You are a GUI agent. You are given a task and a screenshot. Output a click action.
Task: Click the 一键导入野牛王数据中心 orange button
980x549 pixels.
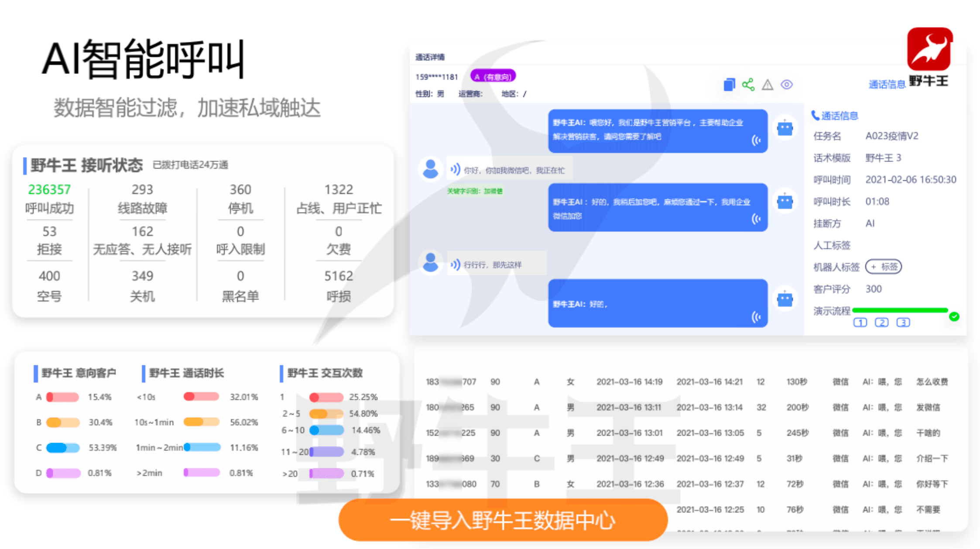coord(503,520)
